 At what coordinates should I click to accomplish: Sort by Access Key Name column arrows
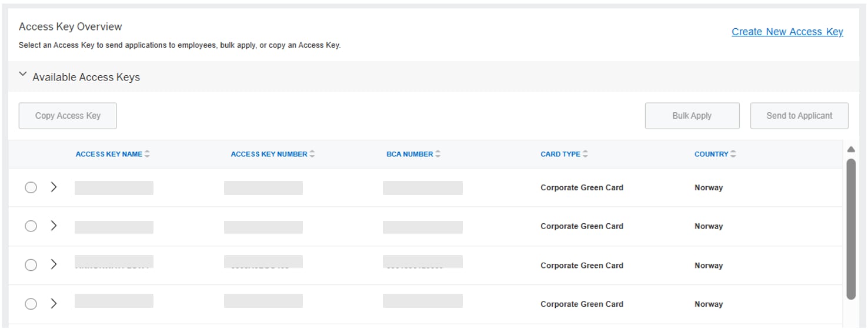(x=147, y=154)
